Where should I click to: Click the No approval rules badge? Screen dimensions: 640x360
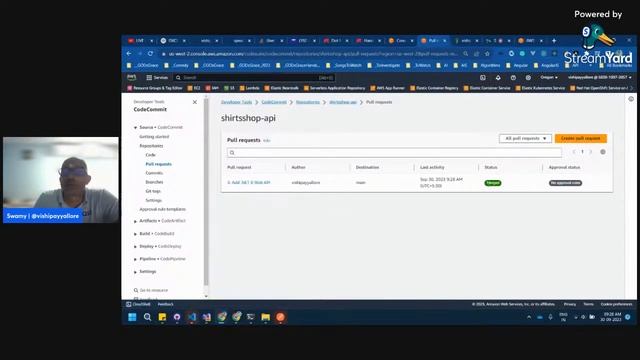[x=565, y=183]
